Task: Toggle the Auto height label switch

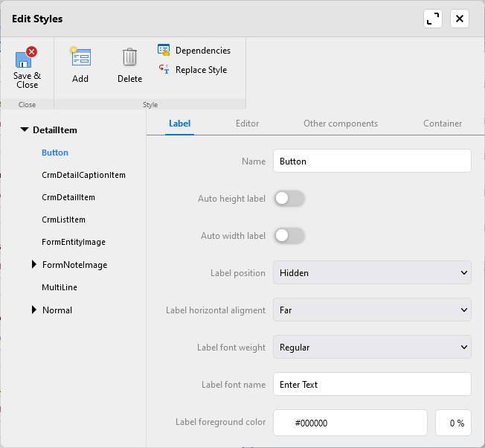Action: point(289,199)
